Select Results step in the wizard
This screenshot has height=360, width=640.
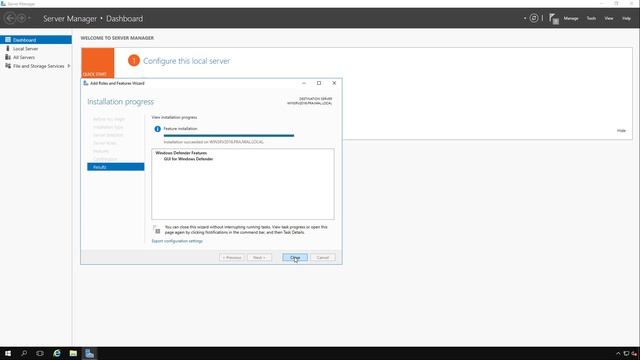click(116, 167)
